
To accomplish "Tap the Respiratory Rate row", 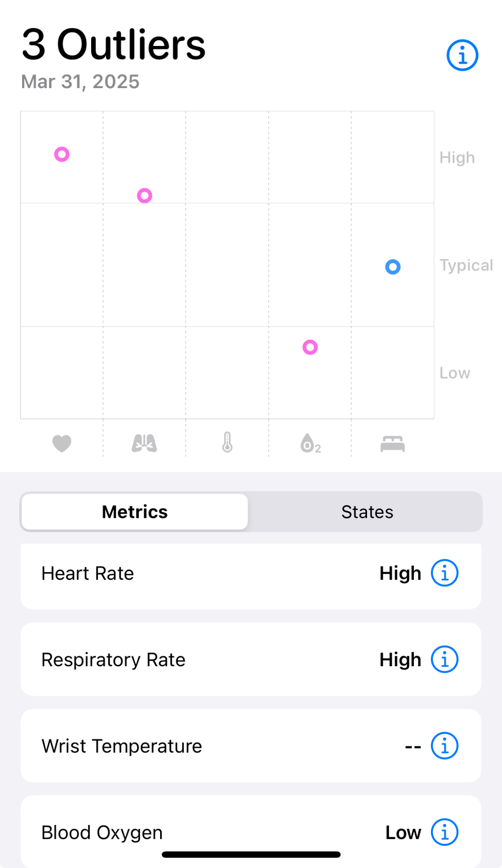I will point(251,659).
